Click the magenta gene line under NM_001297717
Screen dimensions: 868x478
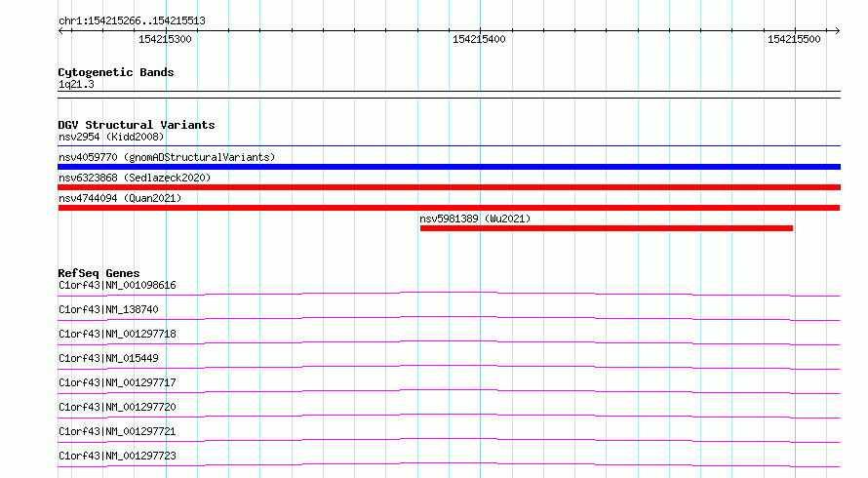[x=449, y=390]
